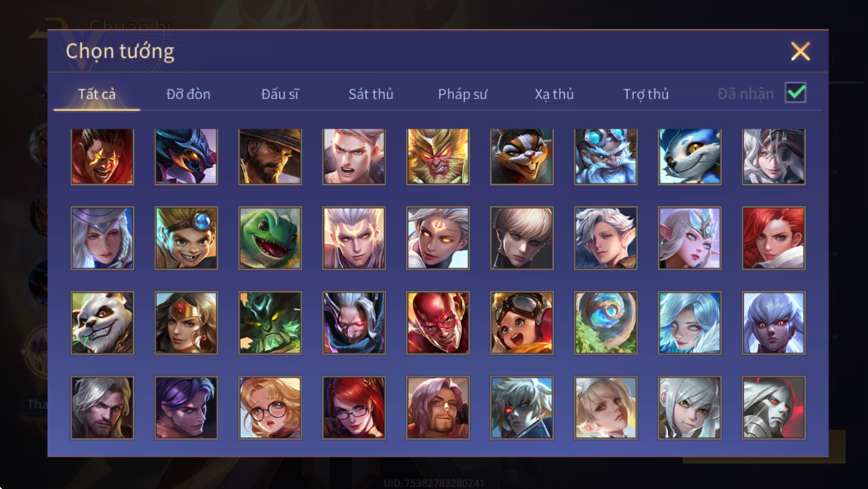Viewport: 868px width, 489px height.
Task: Open the Sát thủ tab
Action: pyautogui.click(x=371, y=94)
